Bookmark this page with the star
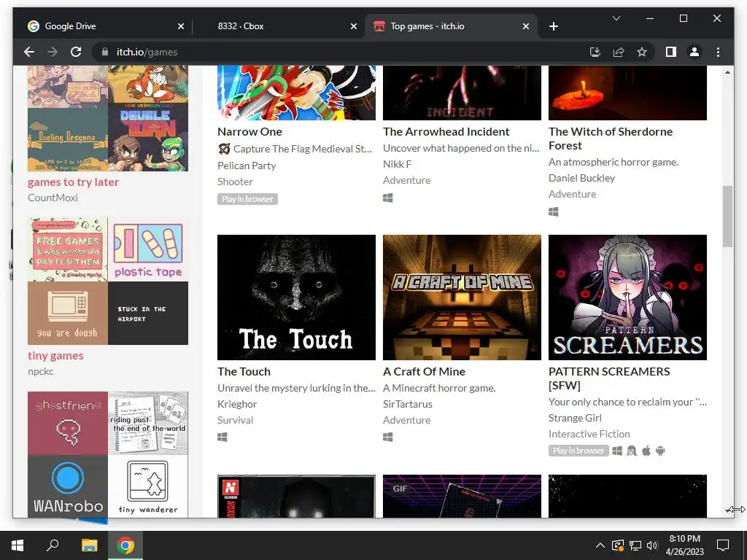This screenshot has width=747, height=560. click(x=642, y=52)
